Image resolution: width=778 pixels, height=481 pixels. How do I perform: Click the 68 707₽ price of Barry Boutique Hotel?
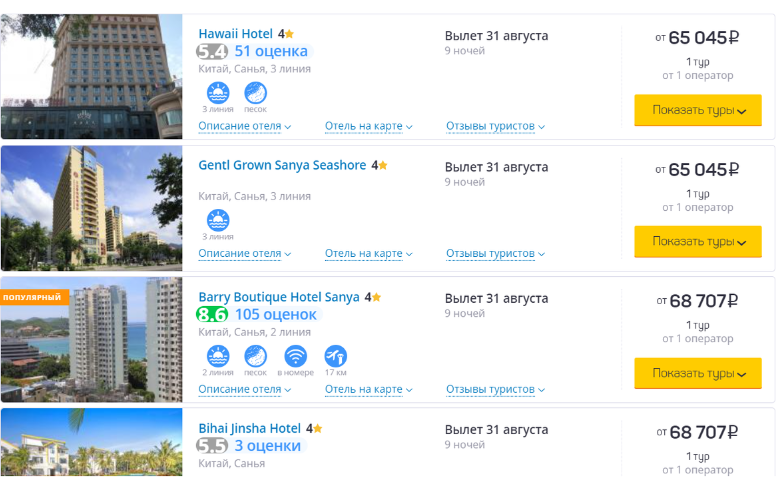(704, 301)
